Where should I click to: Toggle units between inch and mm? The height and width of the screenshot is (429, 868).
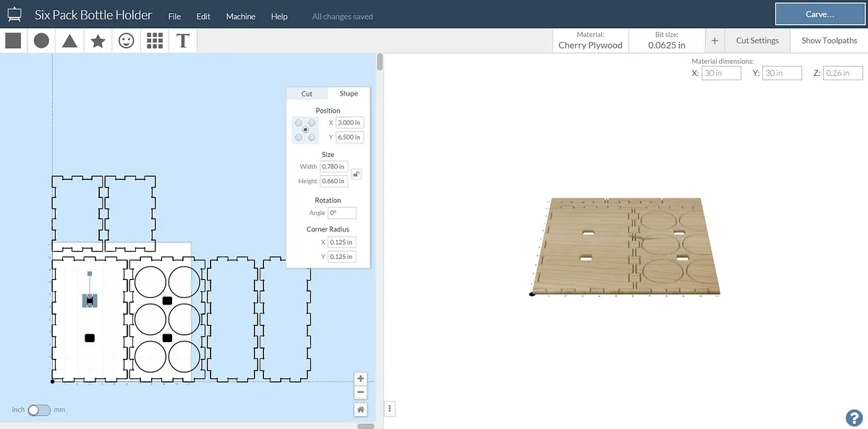click(x=39, y=410)
